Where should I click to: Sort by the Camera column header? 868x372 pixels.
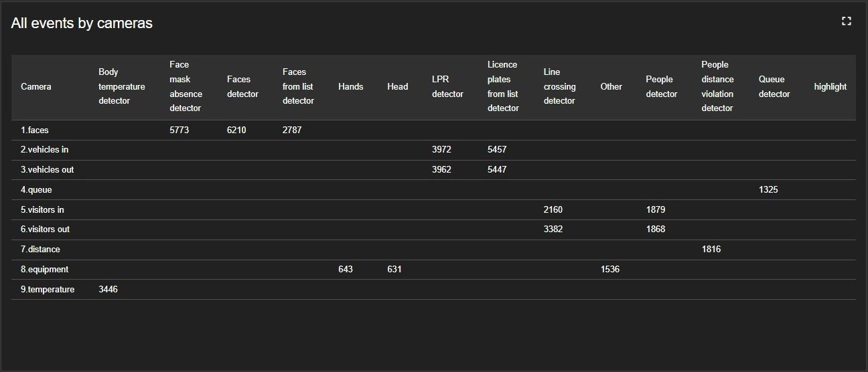click(36, 87)
